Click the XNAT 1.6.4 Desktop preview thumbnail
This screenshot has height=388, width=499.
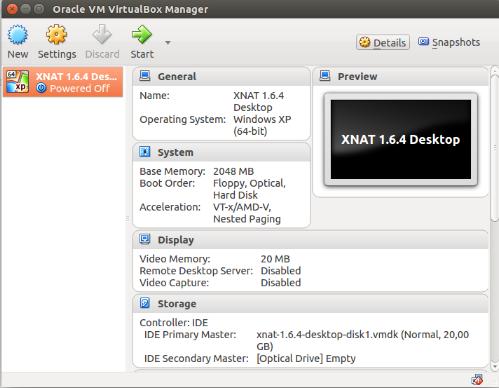[x=401, y=139]
